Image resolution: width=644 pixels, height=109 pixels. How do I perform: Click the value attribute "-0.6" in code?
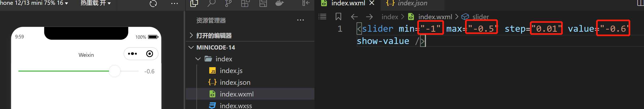tap(614, 29)
